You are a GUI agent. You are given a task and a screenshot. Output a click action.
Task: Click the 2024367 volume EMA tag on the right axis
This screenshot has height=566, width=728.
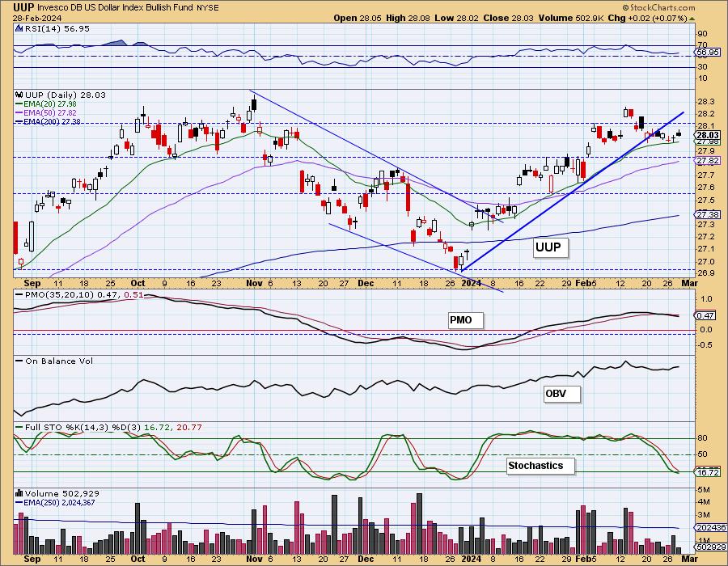pos(711,528)
